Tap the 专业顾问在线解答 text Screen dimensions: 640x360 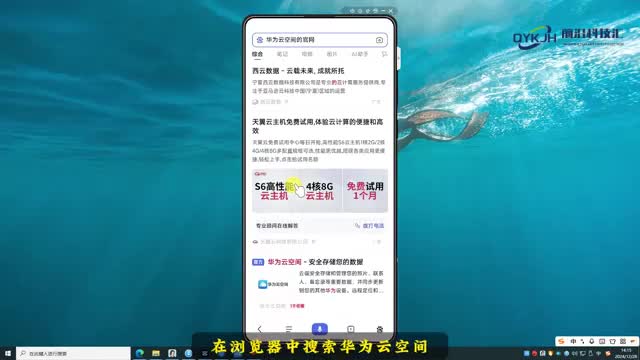tap(277, 226)
